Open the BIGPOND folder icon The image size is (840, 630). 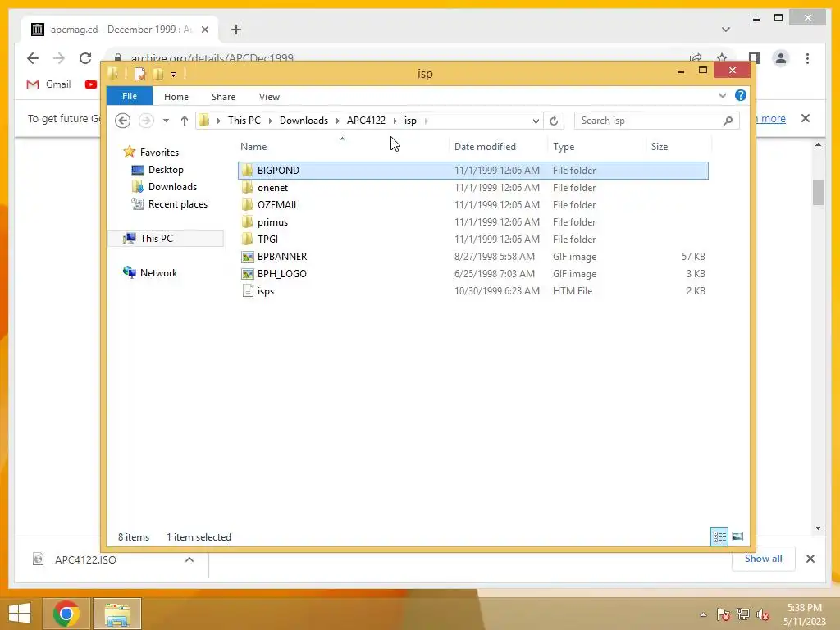click(247, 171)
